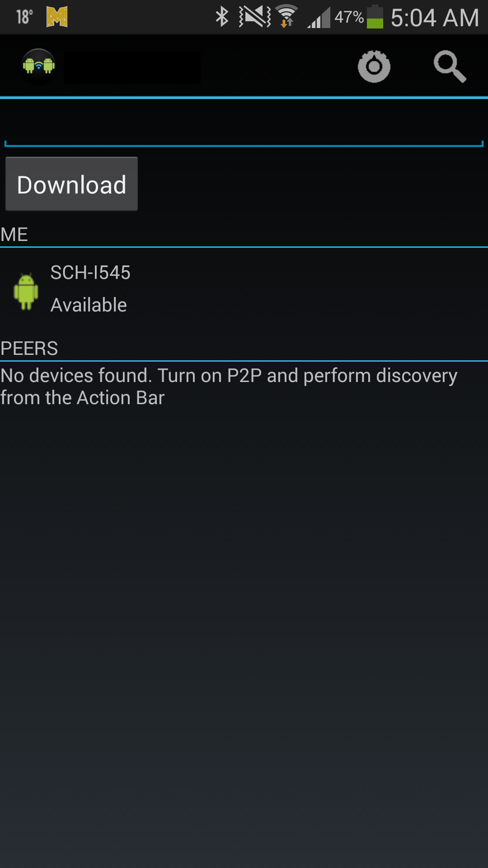Tap the Available status text

89,305
